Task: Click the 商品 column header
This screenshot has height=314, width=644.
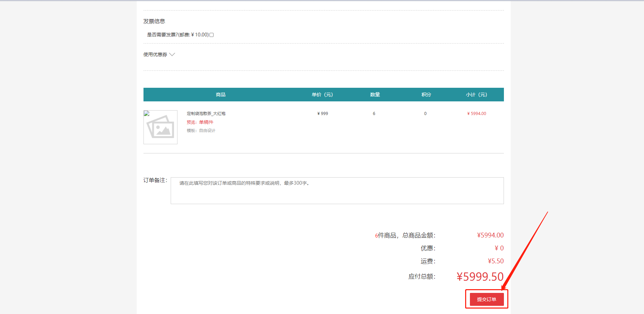Action: pyautogui.click(x=221, y=95)
